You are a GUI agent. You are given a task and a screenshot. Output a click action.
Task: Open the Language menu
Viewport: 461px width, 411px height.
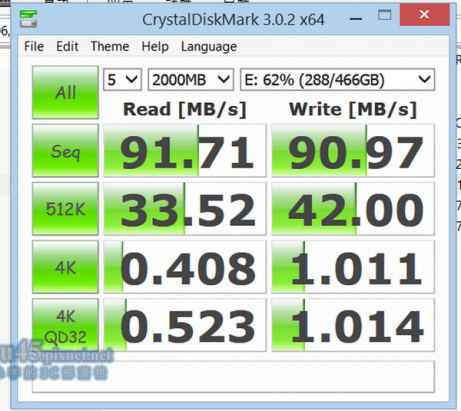tap(209, 46)
